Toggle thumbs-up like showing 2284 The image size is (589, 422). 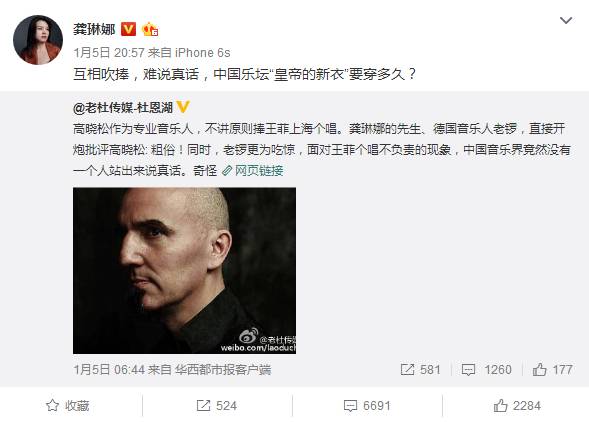click(x=517, y=406)
